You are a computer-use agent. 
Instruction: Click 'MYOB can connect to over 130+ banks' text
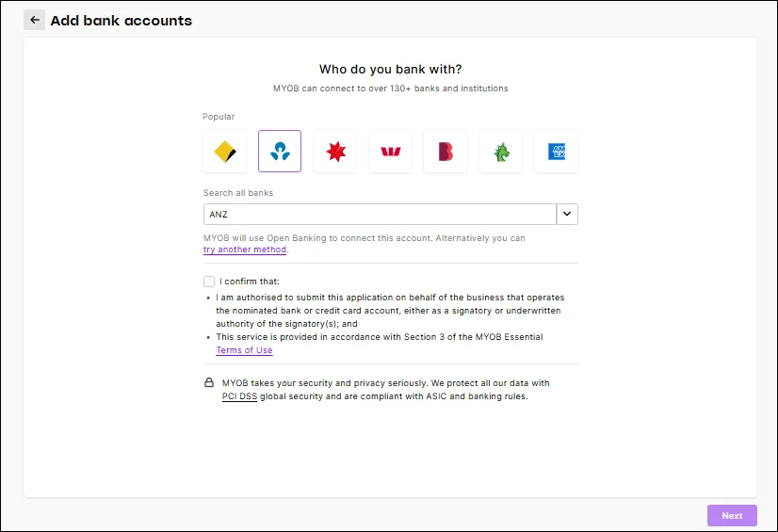pyautogui.click(x=391, y=89)
